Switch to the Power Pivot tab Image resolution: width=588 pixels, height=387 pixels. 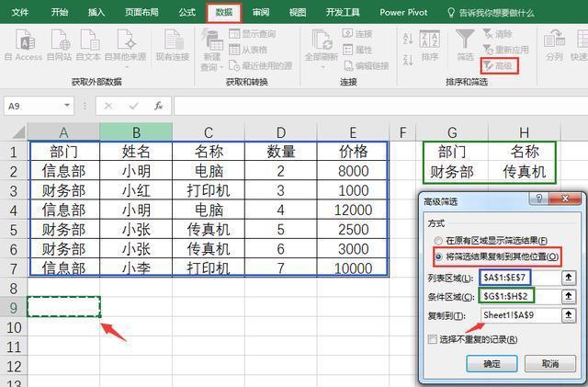403,12
